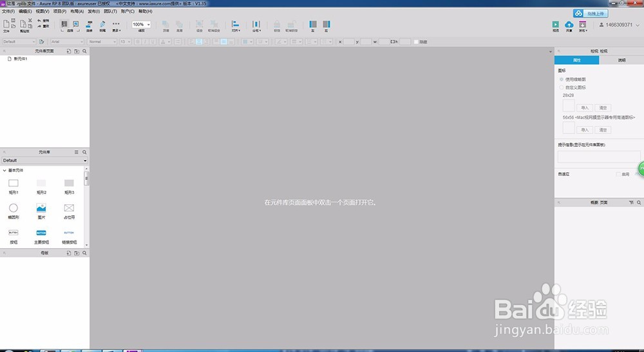
Task: Open the Edit(E) menu
Action: (25, 12)
